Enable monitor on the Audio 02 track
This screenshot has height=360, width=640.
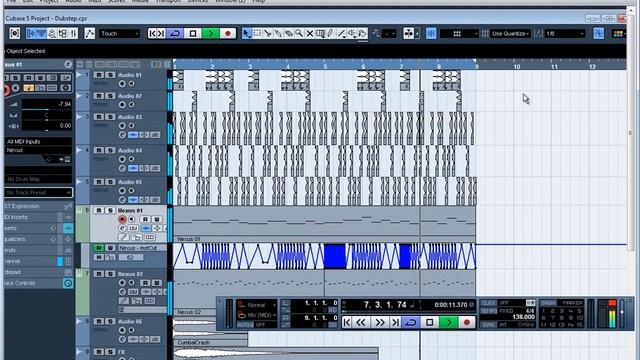tap(131, 104)
